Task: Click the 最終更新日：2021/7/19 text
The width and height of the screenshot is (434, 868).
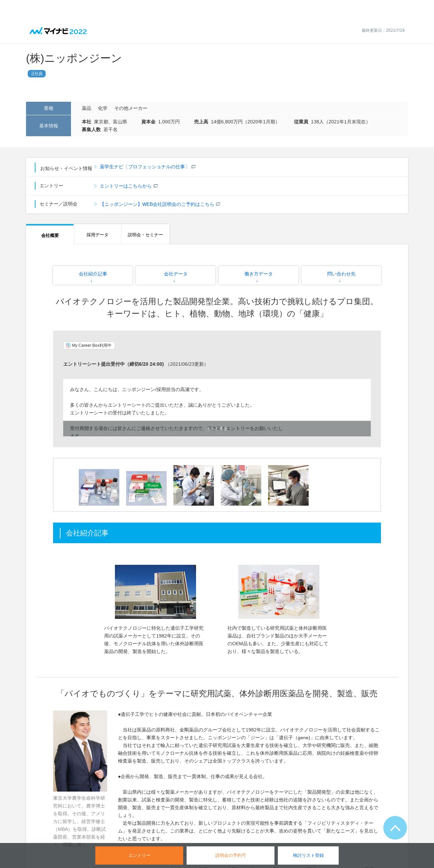Action: (x=383, y=30)
